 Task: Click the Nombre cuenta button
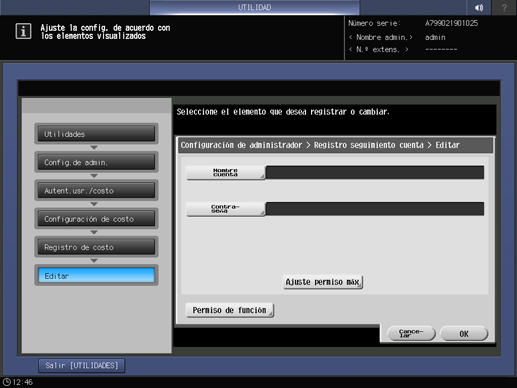[x=226, y=172]
